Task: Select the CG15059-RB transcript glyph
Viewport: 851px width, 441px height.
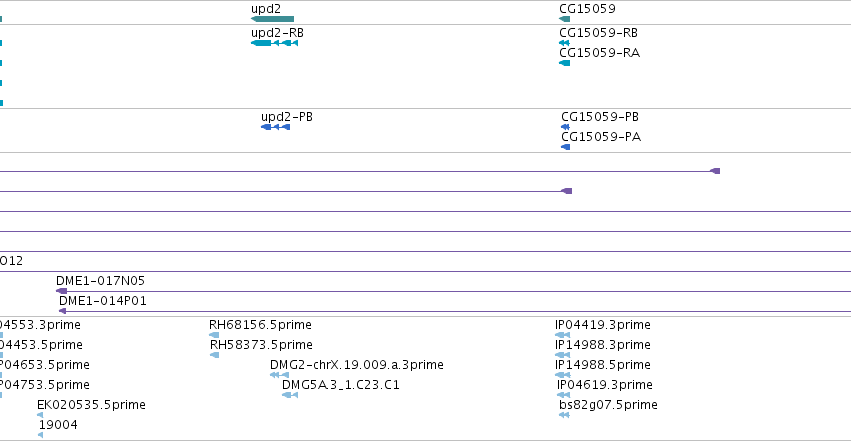Action: [x=564, y=43]
